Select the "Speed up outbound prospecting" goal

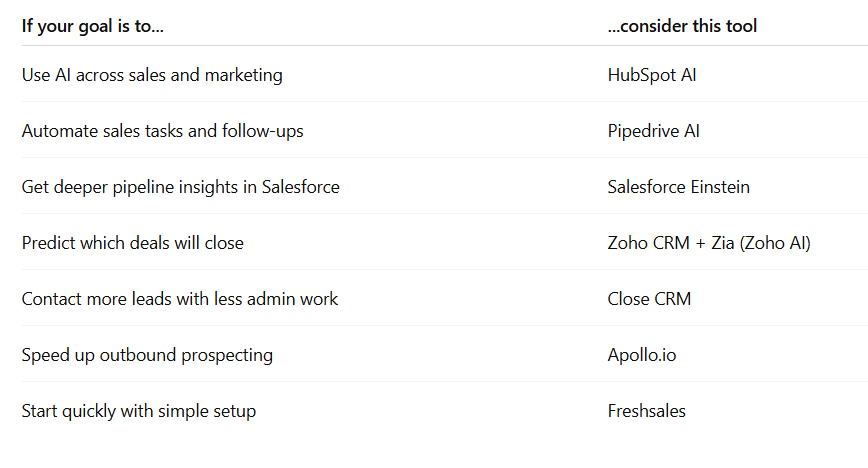pyautogui.click(x=147, y=355)
